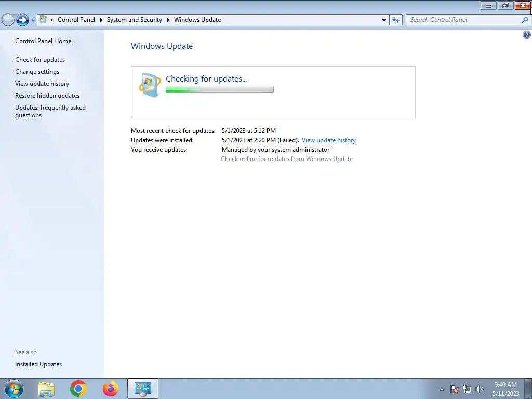Screen dimensions: 532x399
Task: Click the Windows Update shield icon
Action: click(150, 85)
